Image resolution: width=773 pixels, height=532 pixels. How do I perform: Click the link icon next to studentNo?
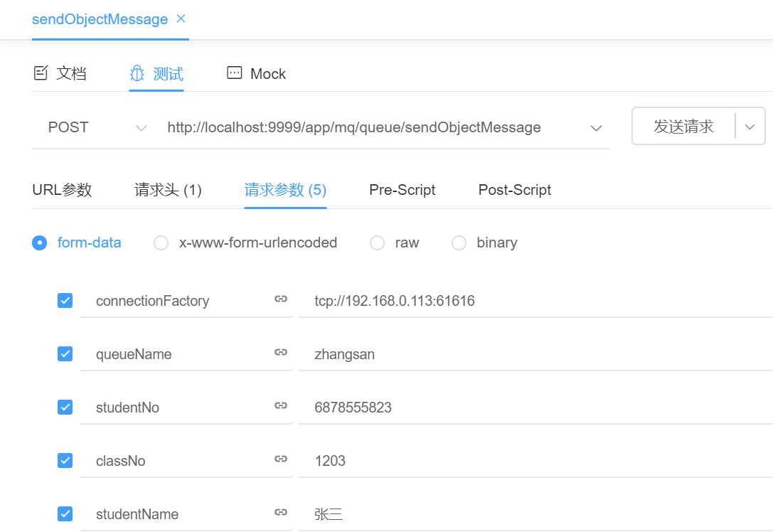(x=280, y=407)
